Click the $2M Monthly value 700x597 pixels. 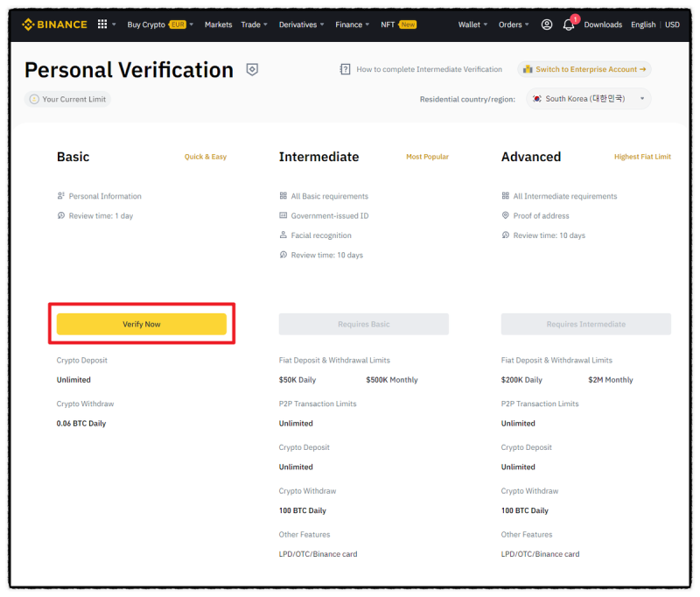(x=610, y=380)
